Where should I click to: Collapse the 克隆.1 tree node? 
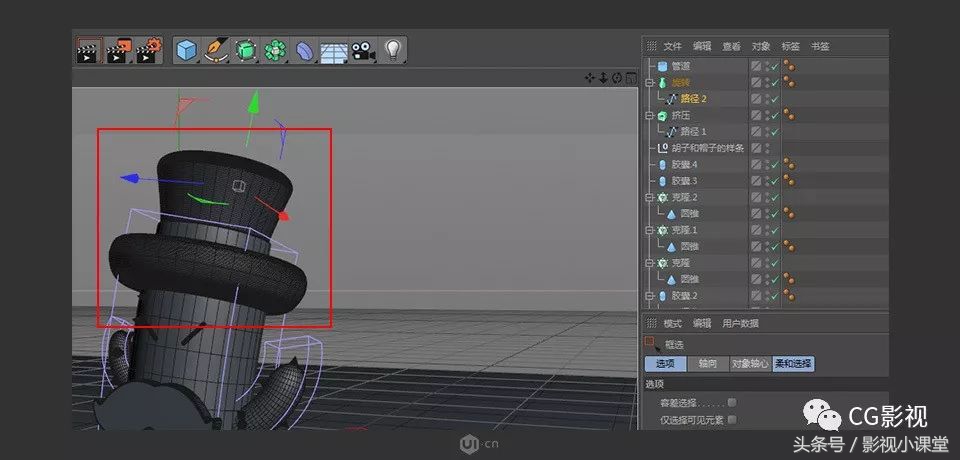pyautogui.click(x=650, y=230)
